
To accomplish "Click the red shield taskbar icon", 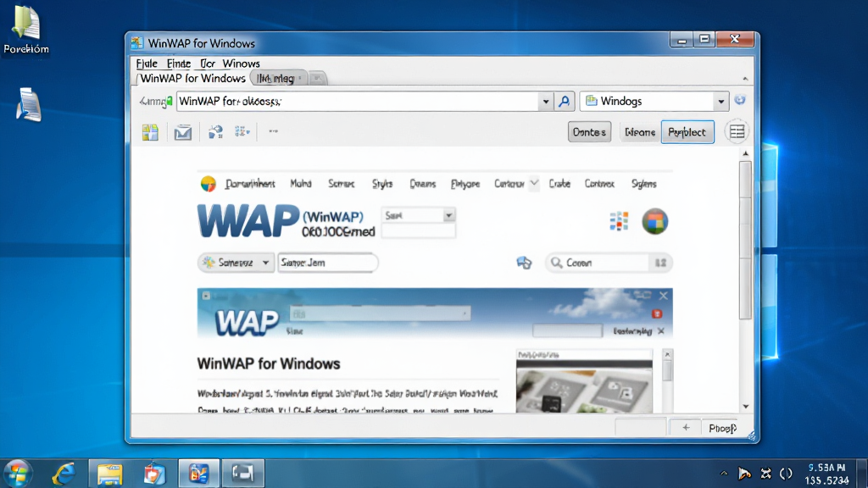I will [154, 474].
